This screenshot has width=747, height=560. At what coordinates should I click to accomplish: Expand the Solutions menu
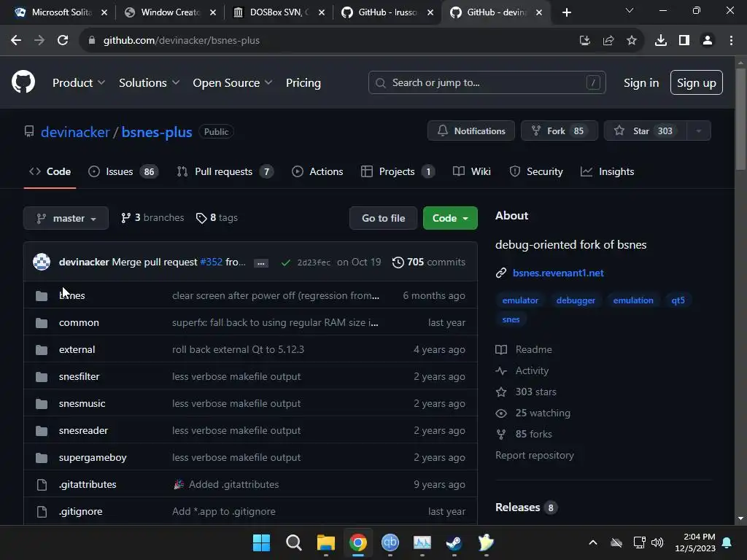[149, 83]
